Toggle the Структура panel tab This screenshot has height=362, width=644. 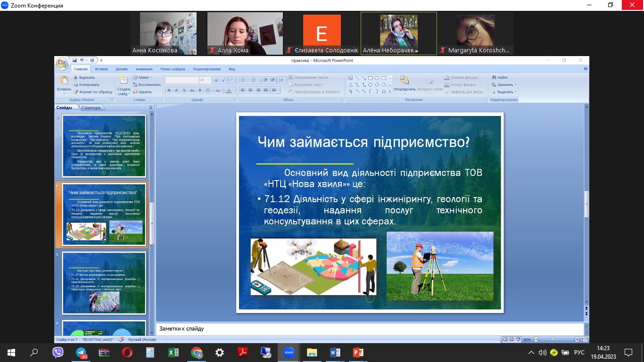coord(91,107)
